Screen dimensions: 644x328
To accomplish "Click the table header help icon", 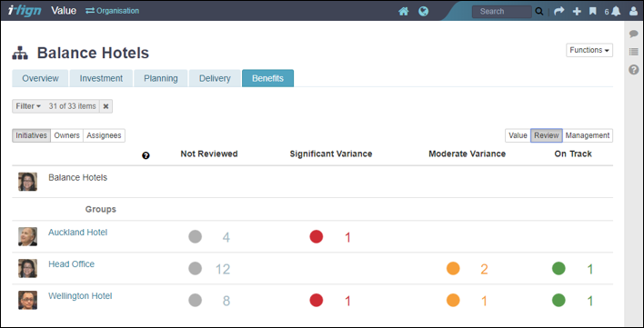I will point(146,155).
